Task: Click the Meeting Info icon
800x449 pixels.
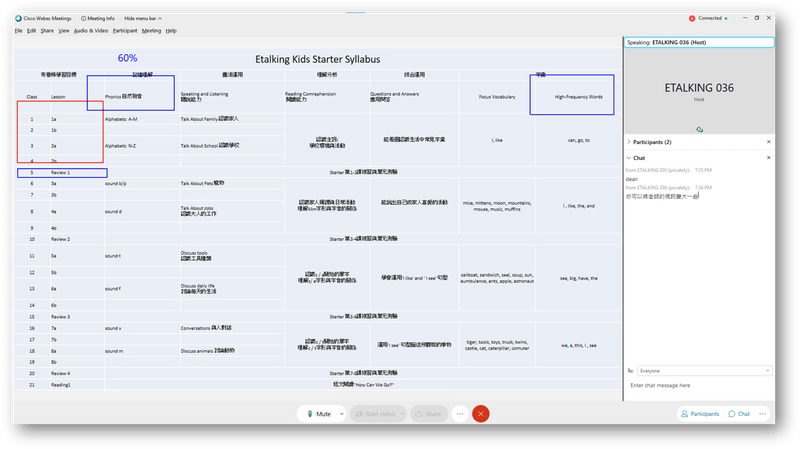Action: [x=83, y=18]
